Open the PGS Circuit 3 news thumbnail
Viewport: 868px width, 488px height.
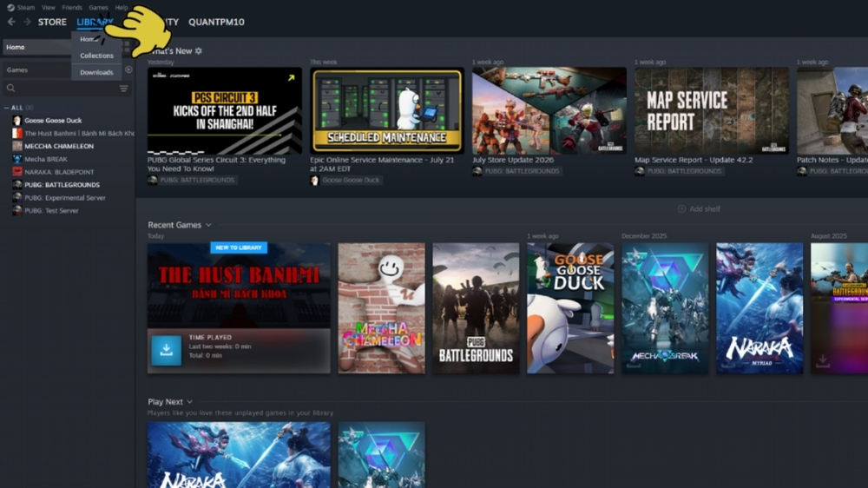225,111
